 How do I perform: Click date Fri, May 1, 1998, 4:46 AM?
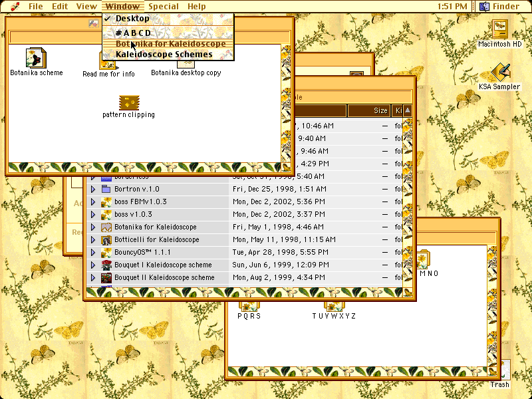278,227
